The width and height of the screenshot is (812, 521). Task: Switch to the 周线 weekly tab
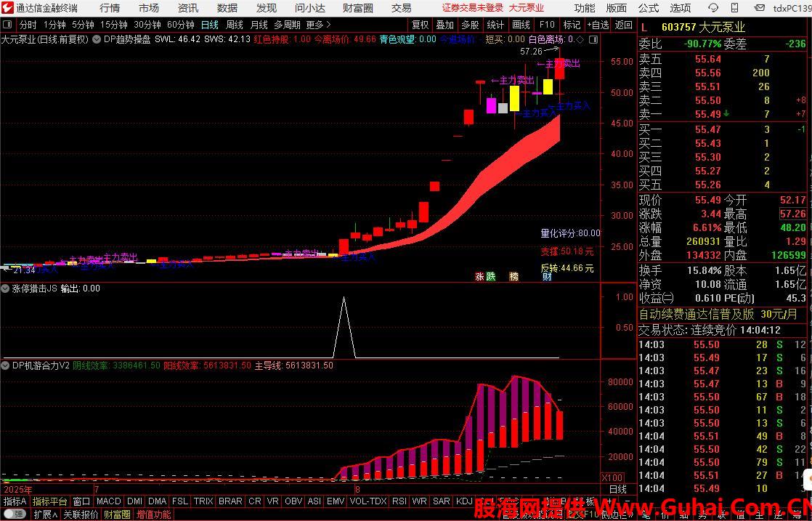click(x=235, y=24)
